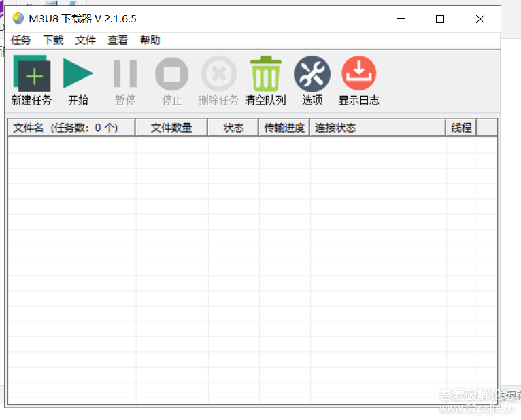Click the 暂停 pause icon
This screenshot has height=420, width=521.
tap(125, 73)
